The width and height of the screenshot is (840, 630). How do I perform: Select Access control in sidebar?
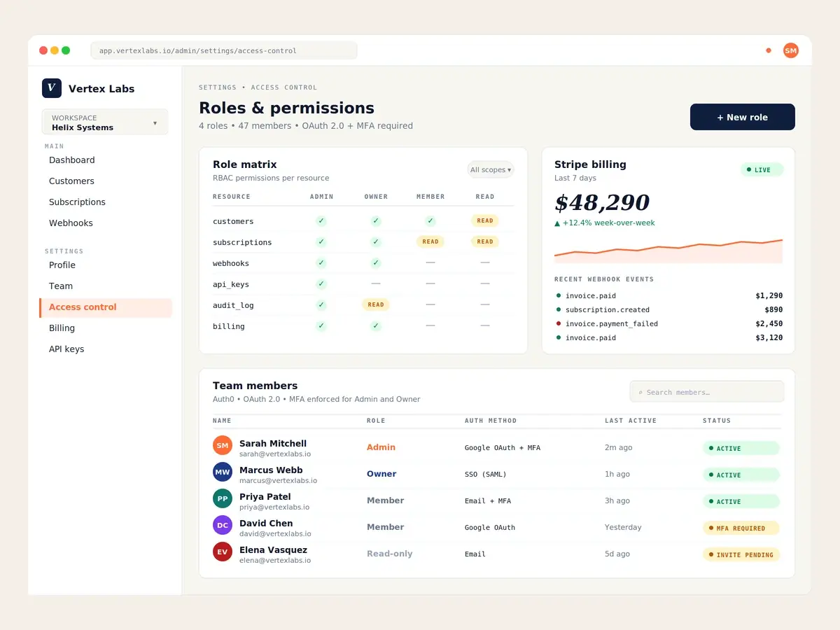point(106,307)
